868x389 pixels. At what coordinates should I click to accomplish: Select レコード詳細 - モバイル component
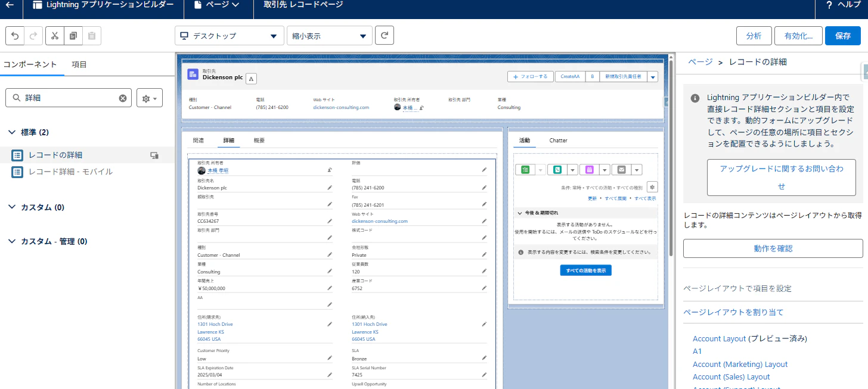pos(87,172)
